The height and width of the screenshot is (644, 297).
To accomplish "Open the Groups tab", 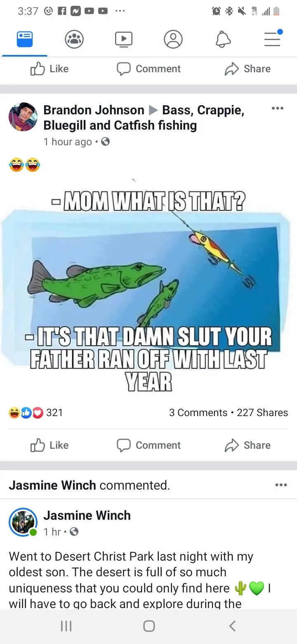I will (74, 40).
